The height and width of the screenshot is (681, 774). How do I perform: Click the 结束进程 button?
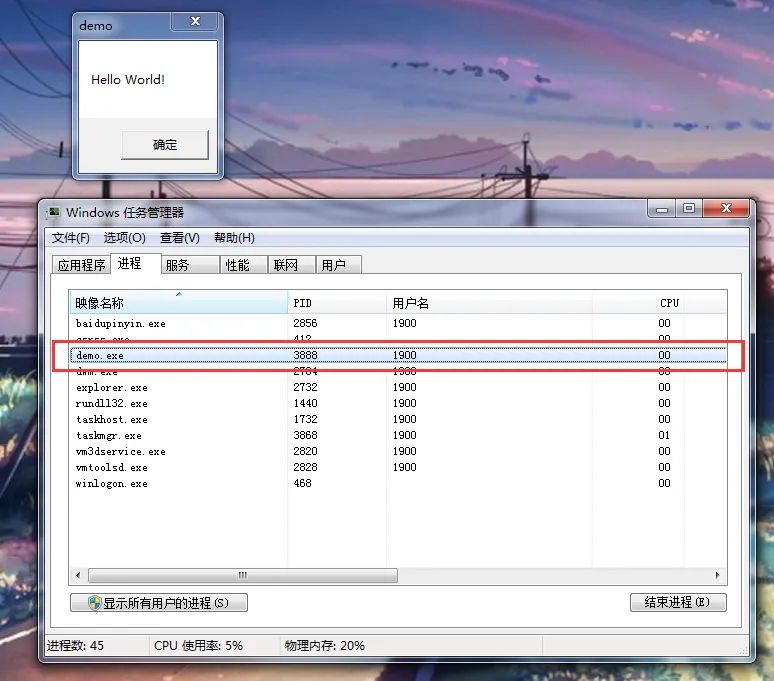tap(678, 602)
